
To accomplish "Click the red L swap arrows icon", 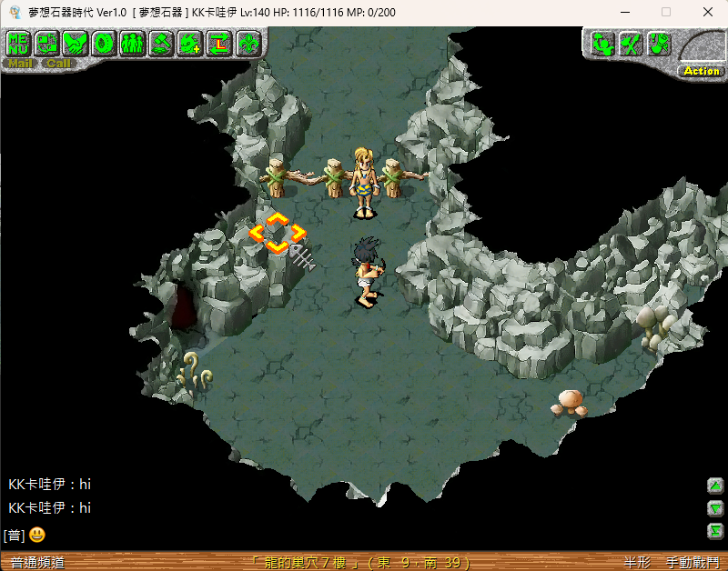I will coord(218,43).
